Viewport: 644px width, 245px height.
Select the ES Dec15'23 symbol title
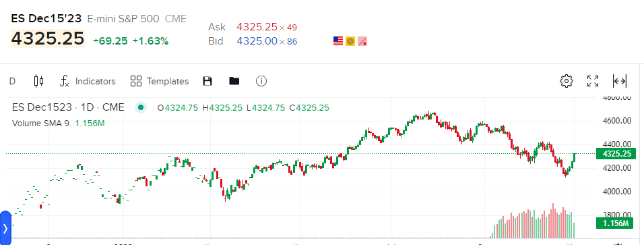tap(46, 18)
